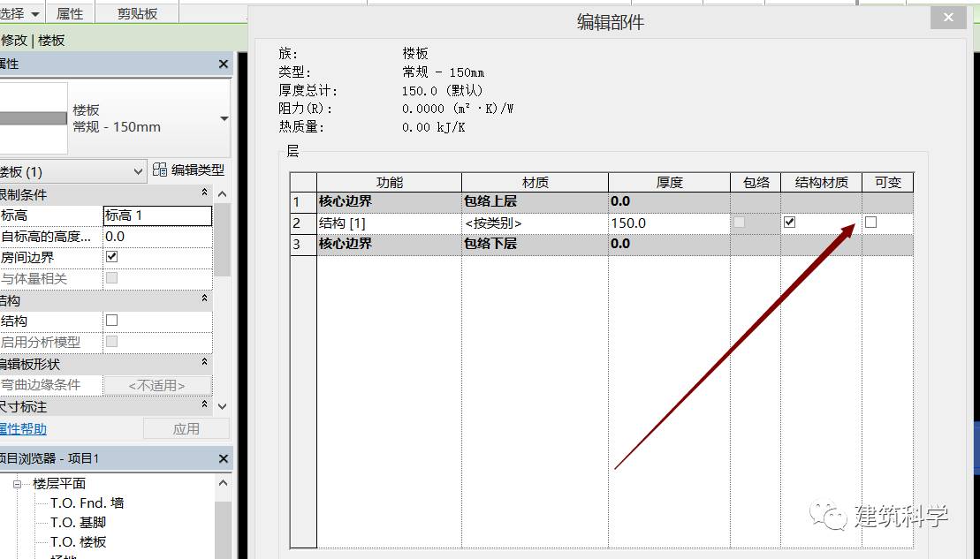Click the 材质 column header
980x559 pixels.
[x=535, y=183]
